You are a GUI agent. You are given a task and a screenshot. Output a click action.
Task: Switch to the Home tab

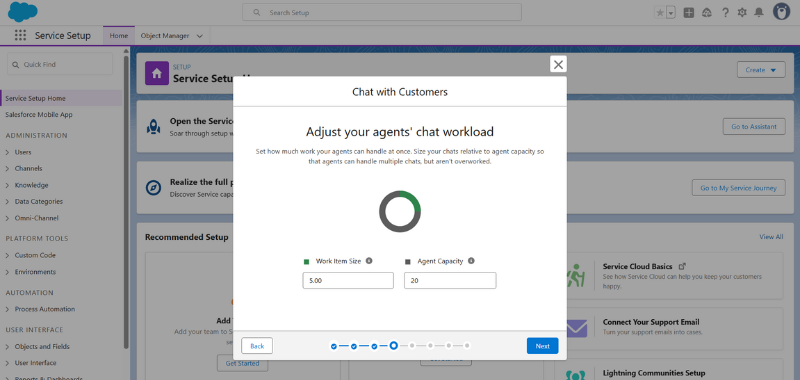[x=119, y=36]
